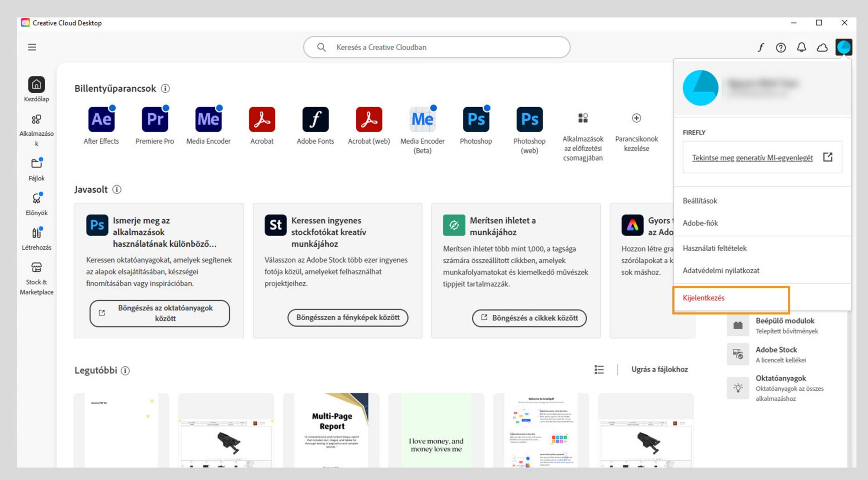868x480 pixels.
Task: Click info icon next to Billentyűparancsok
Action: (x=165, y=89)
